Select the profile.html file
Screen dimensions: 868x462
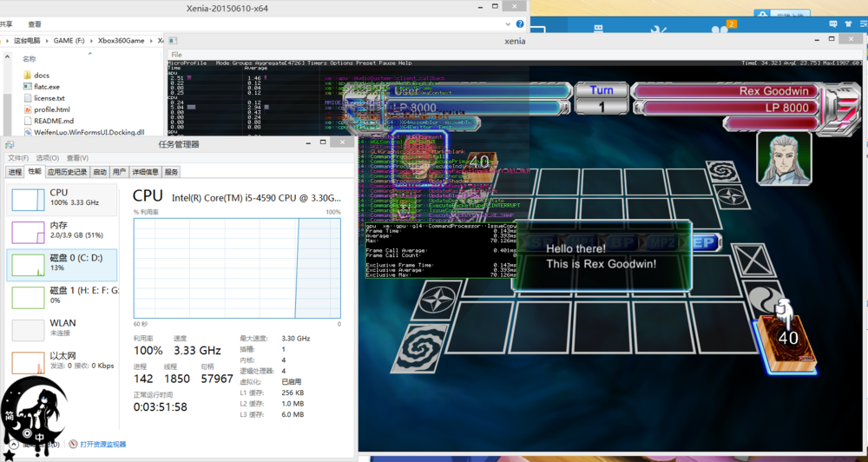(x=47, y=109)
